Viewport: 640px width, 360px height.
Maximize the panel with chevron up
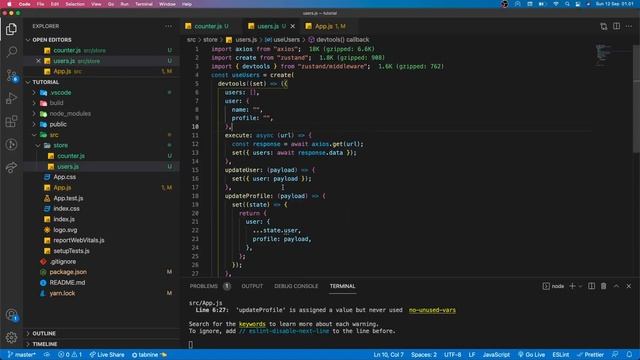tap(616, 286)
